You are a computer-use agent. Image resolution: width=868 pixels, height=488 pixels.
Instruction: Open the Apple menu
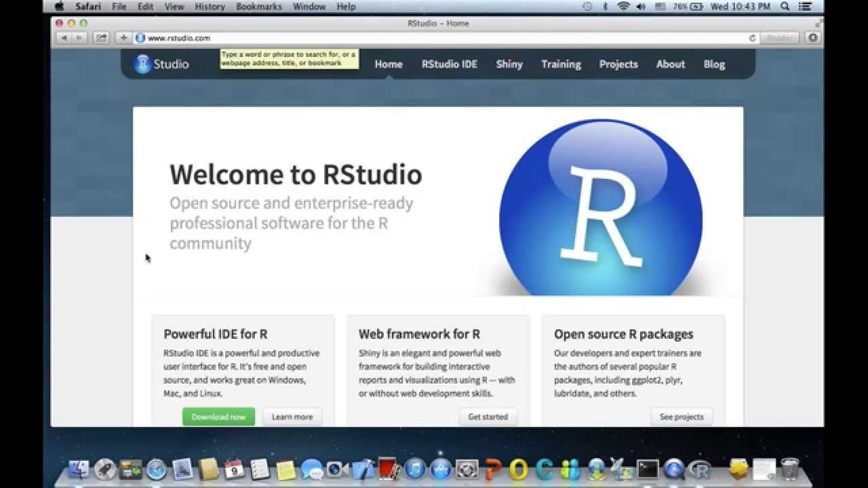pyautogui.click(x=59, y=6)
